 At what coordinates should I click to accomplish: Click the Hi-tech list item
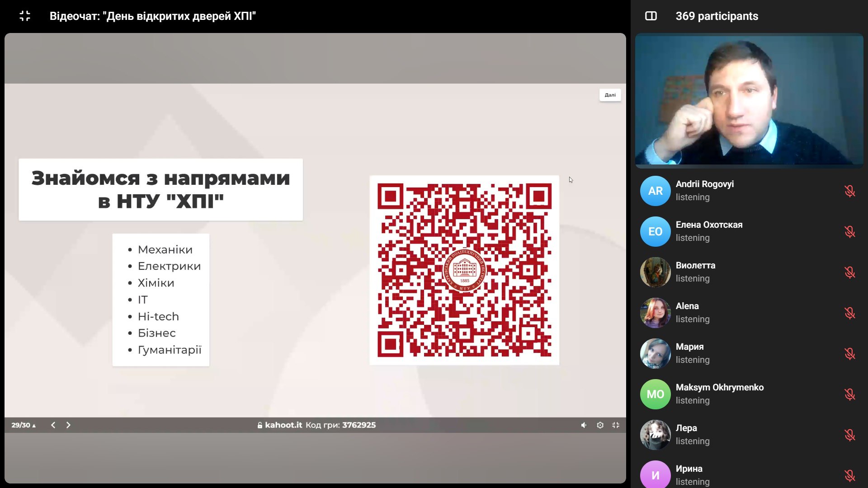[158, 316]
